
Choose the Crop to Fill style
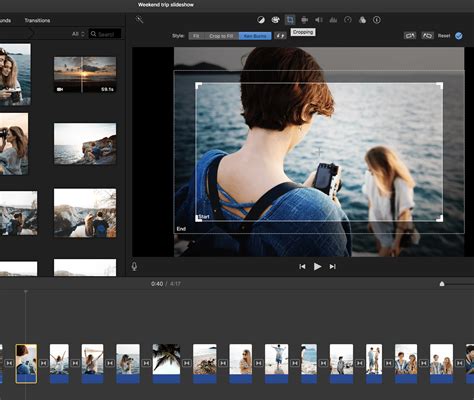point(221,36)
